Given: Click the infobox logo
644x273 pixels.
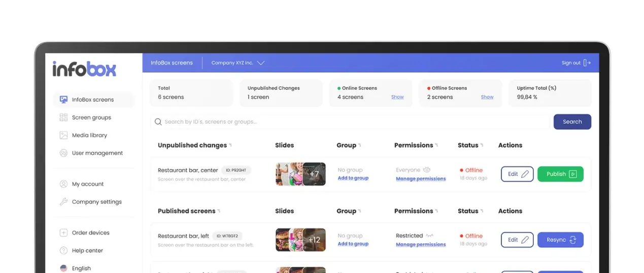Looking at the screenshot, I should click(84, 69).
